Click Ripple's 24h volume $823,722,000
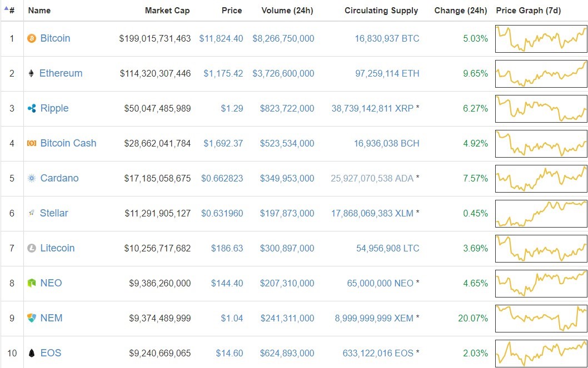The height and width of the screenshot is (368, 588). tap(287, 109)
